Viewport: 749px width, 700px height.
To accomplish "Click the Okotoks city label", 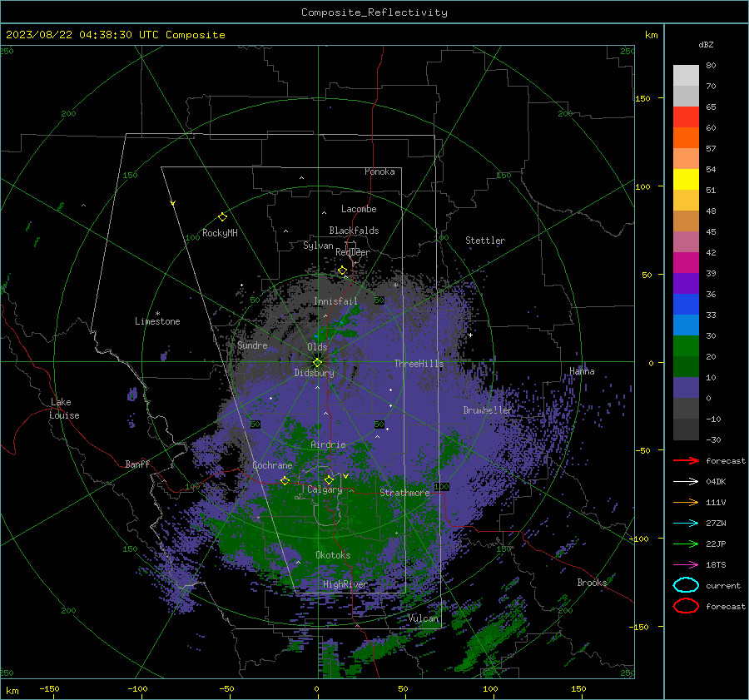I will click(333, 555).
